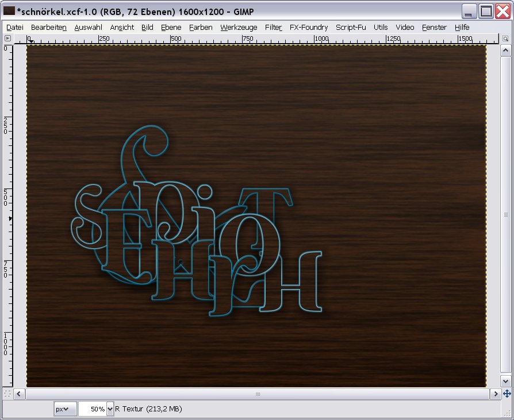This screenshot has width=514, height=420.
Task: Maximize the GIMP window
Action: [486, 11]
